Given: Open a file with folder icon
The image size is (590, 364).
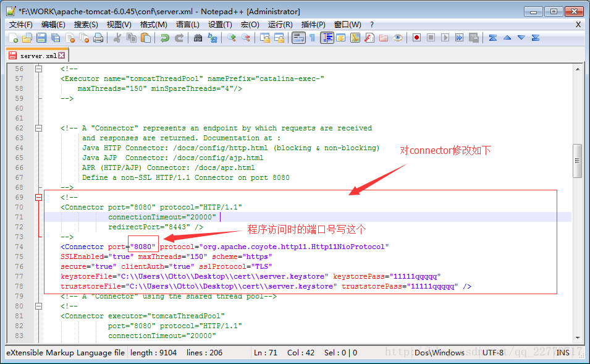Looking at the screenshot, I should point(27,38).
